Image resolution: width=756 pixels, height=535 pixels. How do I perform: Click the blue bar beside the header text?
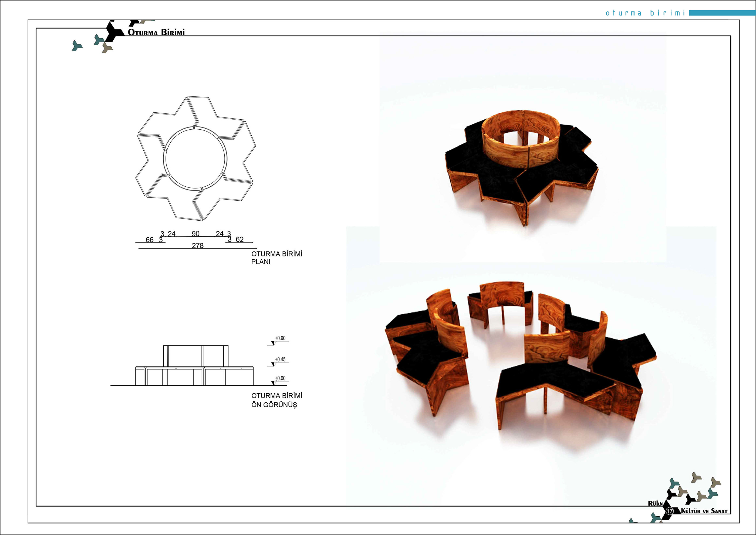pos(722,13)
